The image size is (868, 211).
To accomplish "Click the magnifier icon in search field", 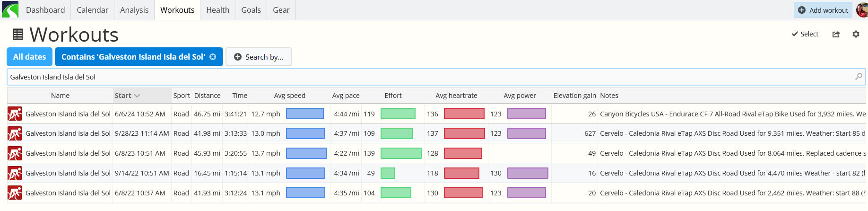I will (859, 77).
